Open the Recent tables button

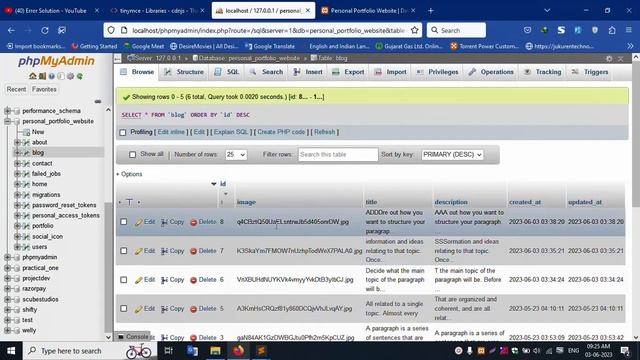point(16,89)
